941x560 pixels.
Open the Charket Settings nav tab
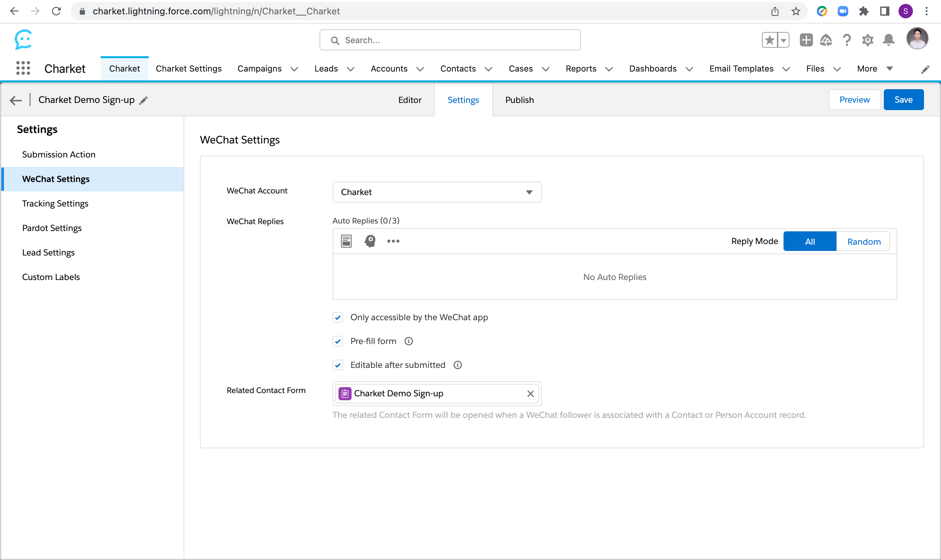point(189,69)
